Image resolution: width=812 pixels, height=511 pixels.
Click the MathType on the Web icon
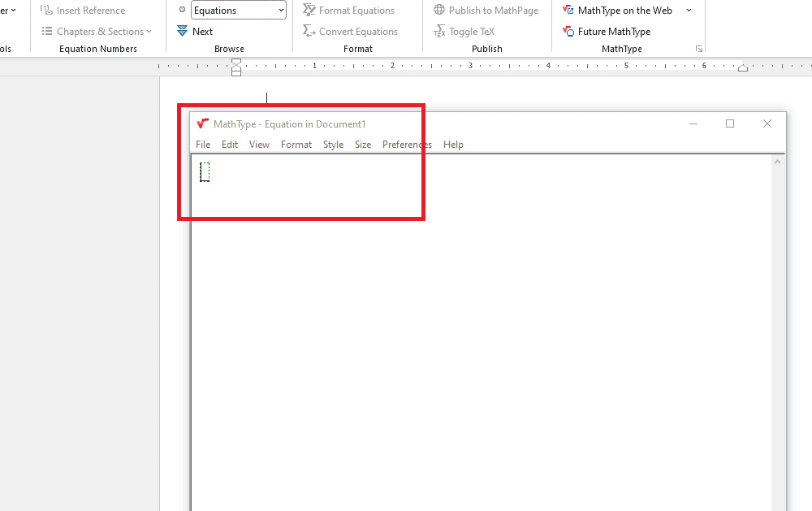(568, 10)
